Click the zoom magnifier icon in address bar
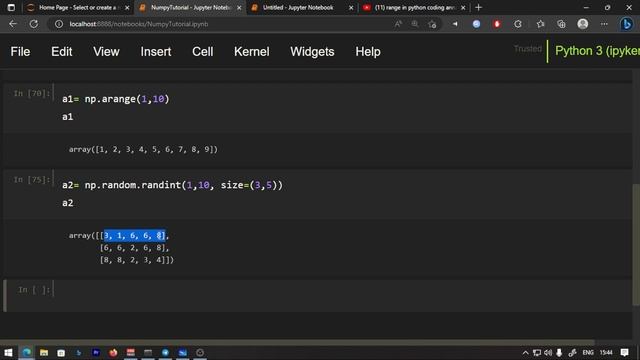Screen dimensions: 640x360 (x=415, y=24)
